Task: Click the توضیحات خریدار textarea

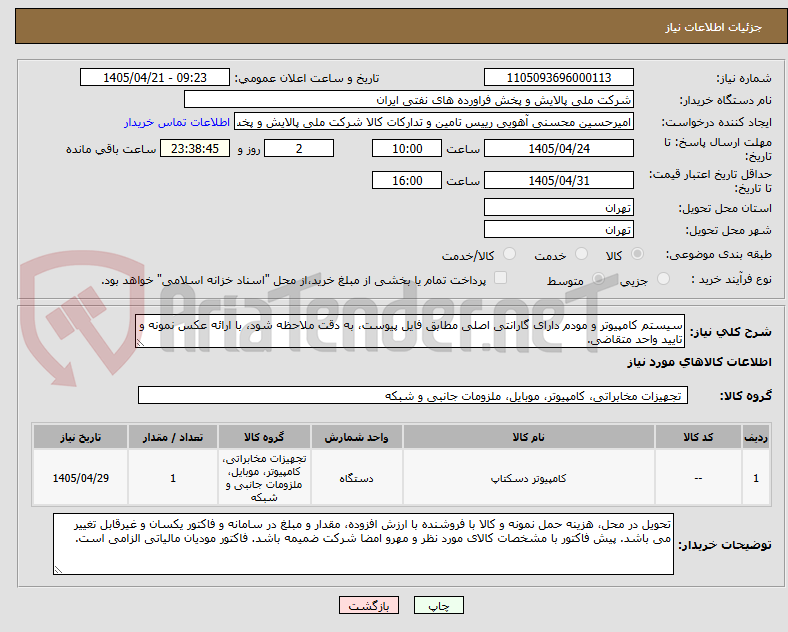Action: (363, 544)
